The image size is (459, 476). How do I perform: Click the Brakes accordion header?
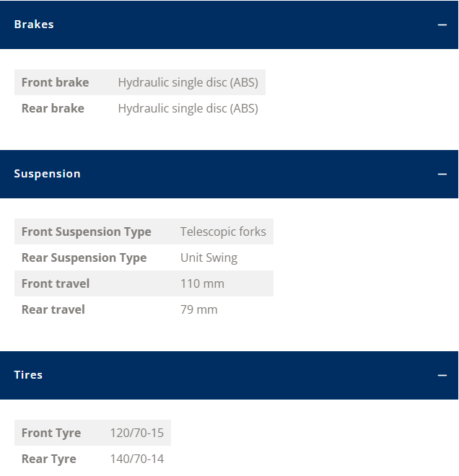click(x=229, y=25)
